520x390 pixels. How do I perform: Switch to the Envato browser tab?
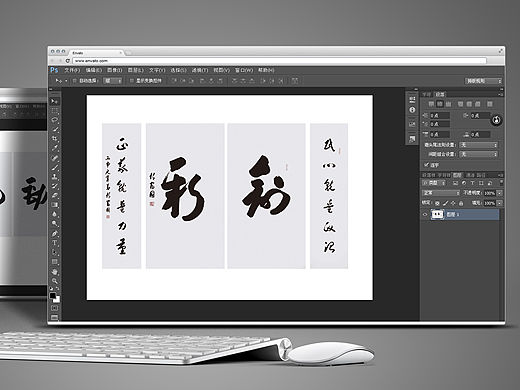pyautogui.click(x=97, y=53)
